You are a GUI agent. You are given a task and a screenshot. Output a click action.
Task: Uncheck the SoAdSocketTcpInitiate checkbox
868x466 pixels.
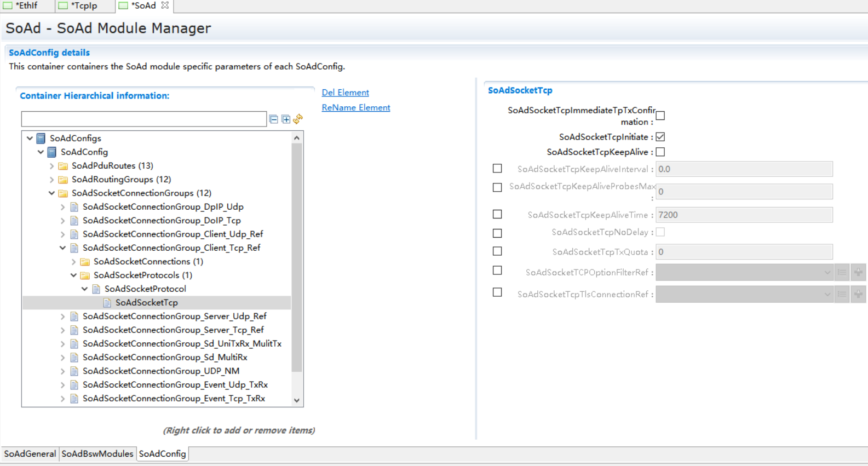tap(660, 137)
